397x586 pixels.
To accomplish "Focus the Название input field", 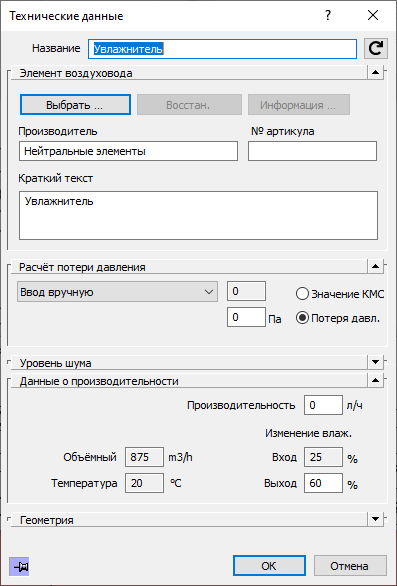I will tap(222, 49).
